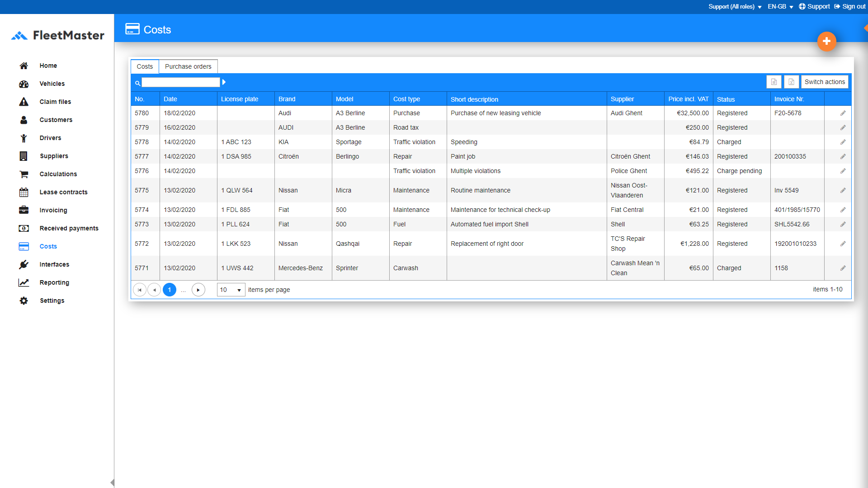Screen dimensions: 868x488
Task: Click 'Purchase of new leasing vehicle' description
Action: [x=495, y=113]
